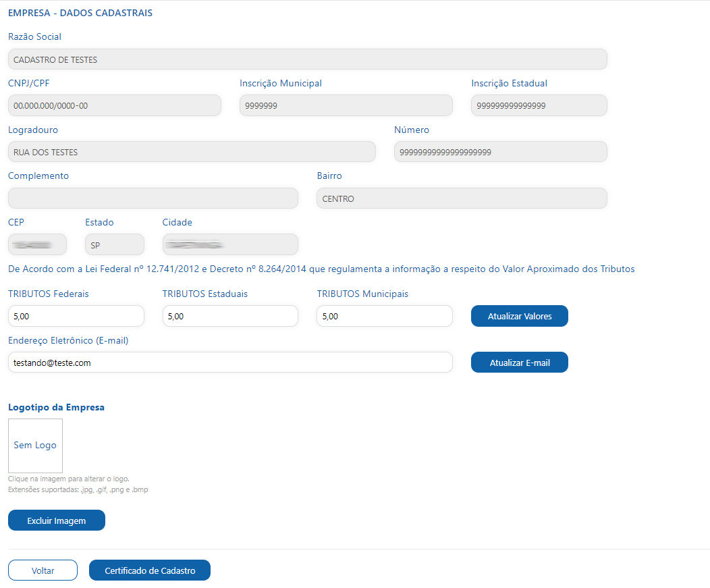The height and width of the screenshot is (588, 710).
Task: Click the 'Cidade' label
Action: [x=177, y=222]
